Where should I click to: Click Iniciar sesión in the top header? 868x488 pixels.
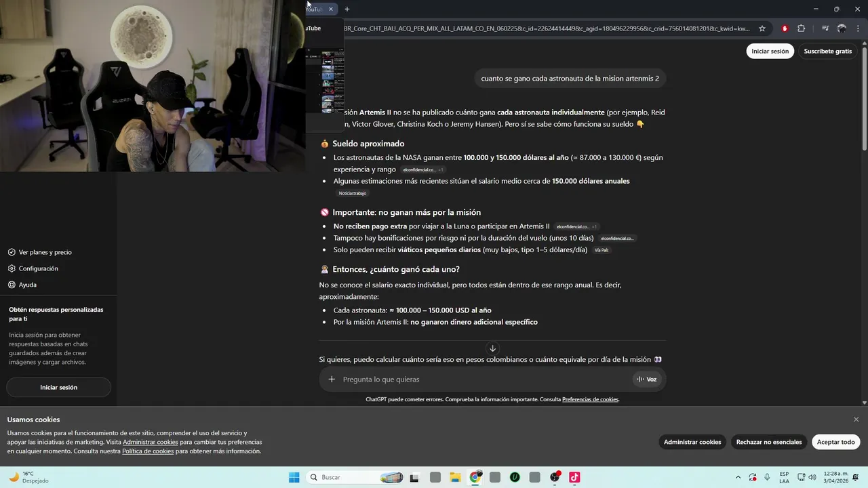point(770,51)
